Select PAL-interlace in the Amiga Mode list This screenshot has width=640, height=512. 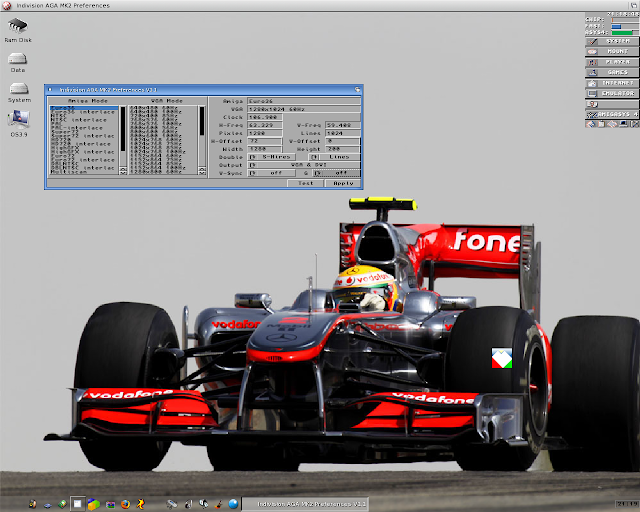click(x=84, y=128)
